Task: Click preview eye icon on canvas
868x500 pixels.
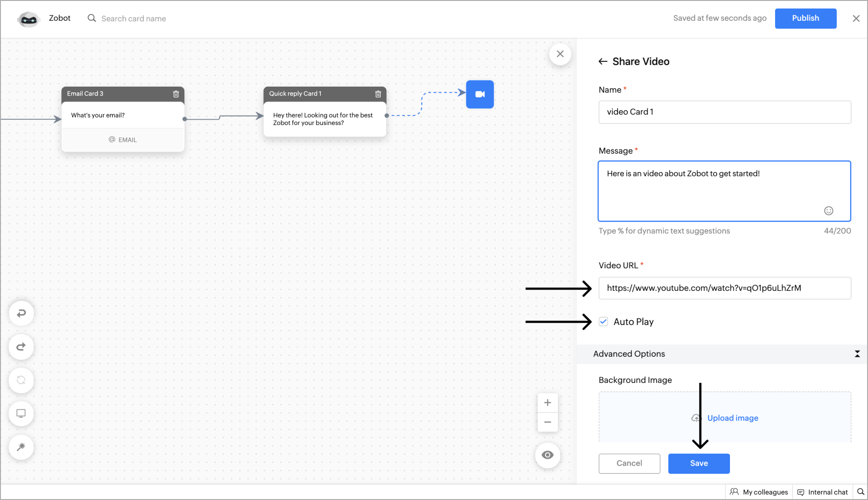Action: click(x=547, y=455)
